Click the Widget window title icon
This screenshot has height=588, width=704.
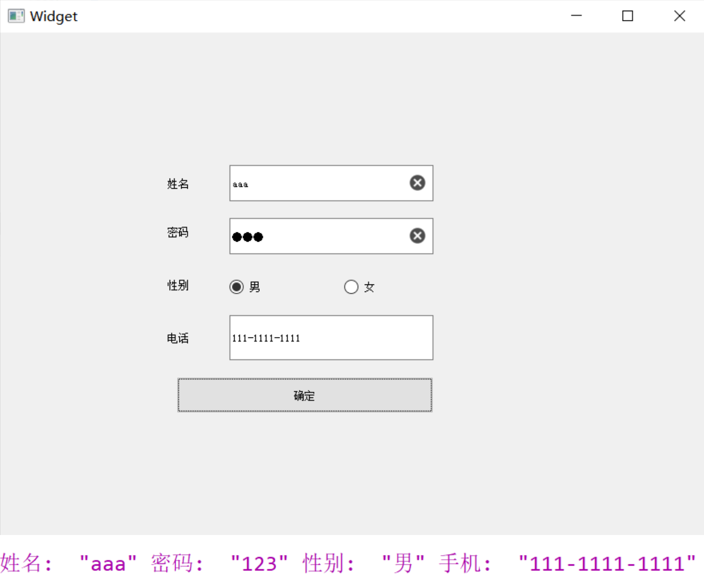[16, 16]
